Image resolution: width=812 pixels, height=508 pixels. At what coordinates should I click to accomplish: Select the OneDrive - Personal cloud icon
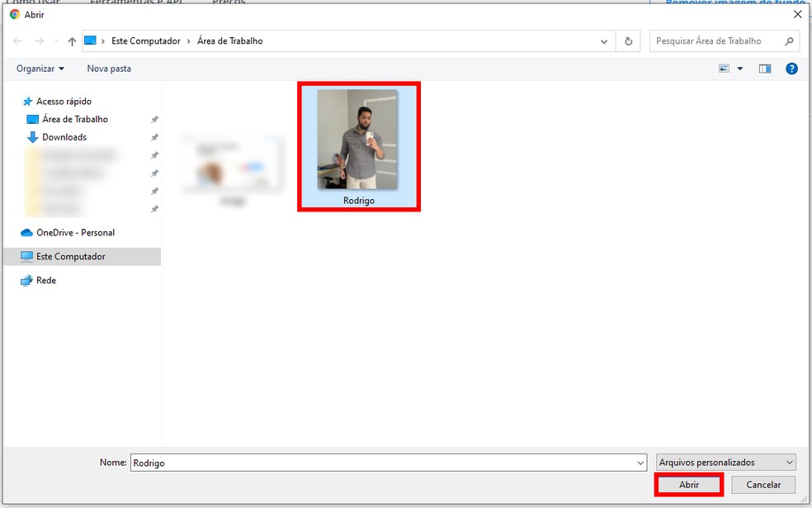pos(26,232)
